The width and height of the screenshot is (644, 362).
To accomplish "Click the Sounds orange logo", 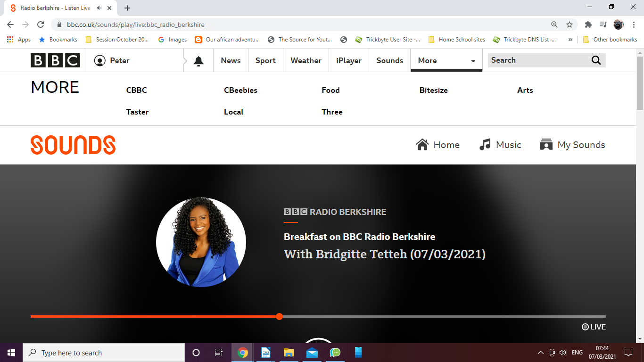I will (x=73, y=145).
